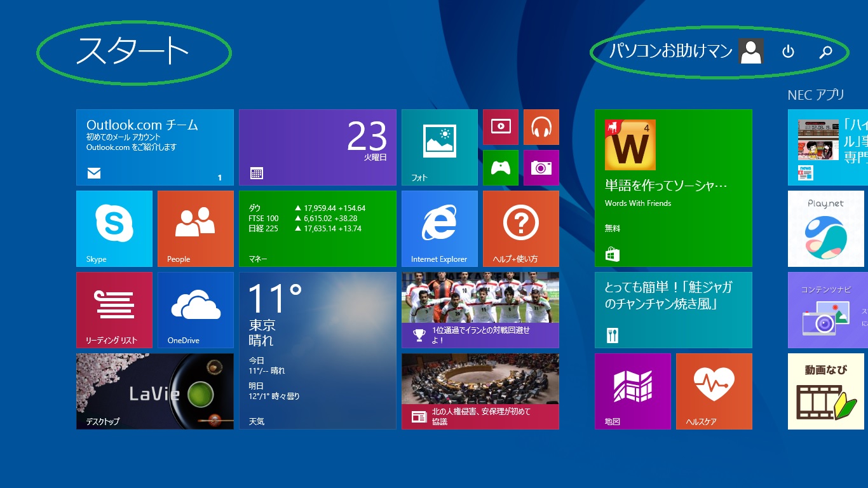Open the food recipe tile 鮭ジャガ
868x488 pixels.
[x=674, y=310]
